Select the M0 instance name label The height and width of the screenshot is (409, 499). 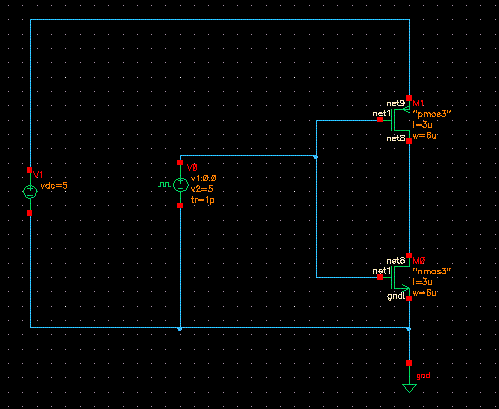(x=419, y=261)
